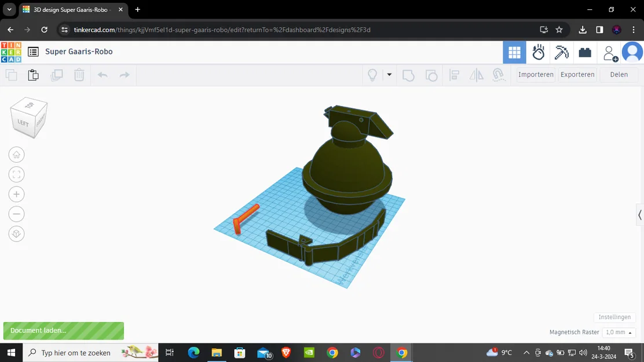The height and width of the screenshot is (362, 644).
Task: Open Brick view with the Lego icon
Action: pyautogui.click(x=584, y=52)
